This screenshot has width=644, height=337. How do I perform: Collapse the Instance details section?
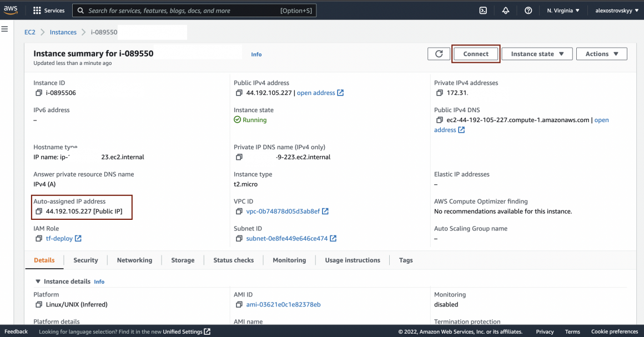(x=38, y=281)
